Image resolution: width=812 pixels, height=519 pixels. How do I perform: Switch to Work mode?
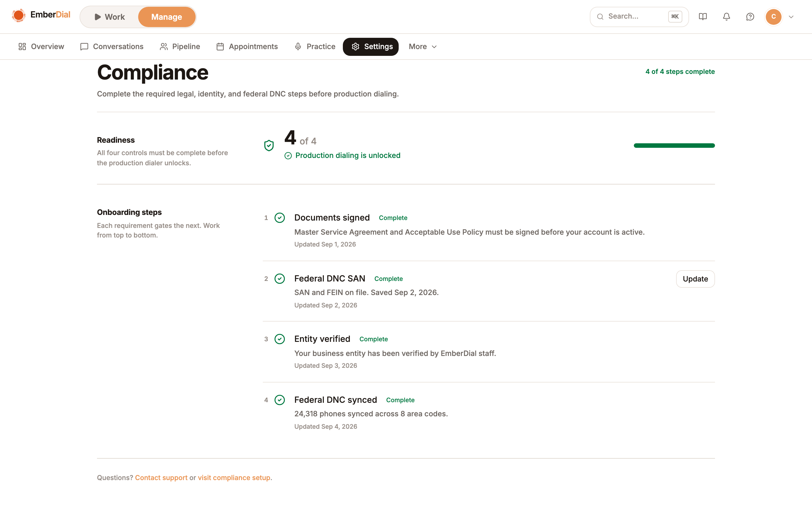pyautogui.click(x=109, y=17)
